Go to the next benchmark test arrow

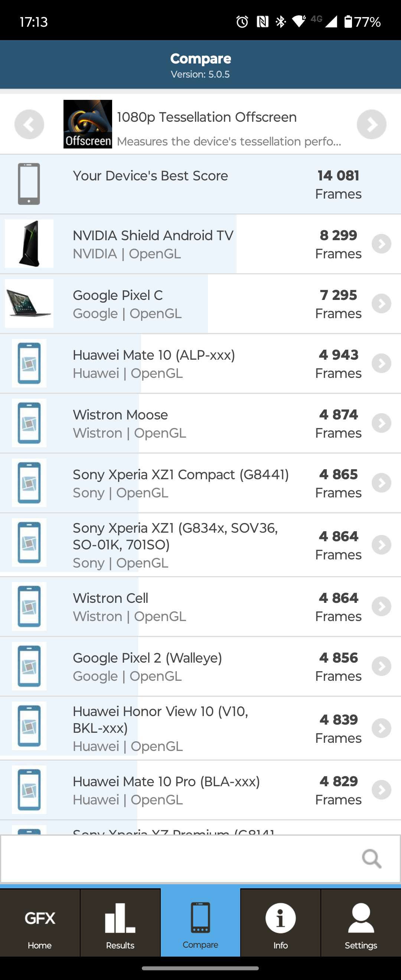[x=371, y=124]
